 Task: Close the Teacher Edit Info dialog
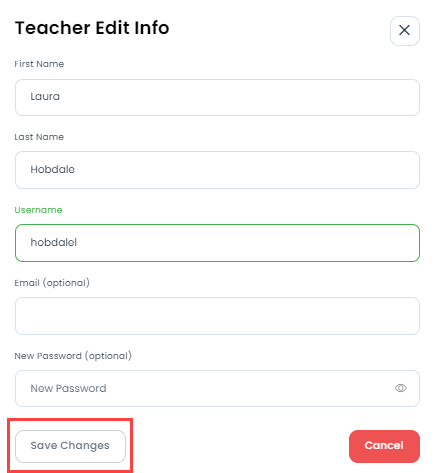[x=404, y=31]
